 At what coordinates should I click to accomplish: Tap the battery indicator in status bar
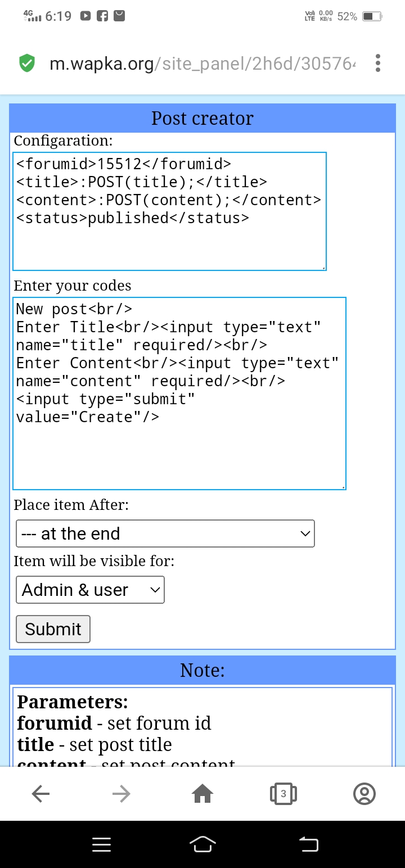(371, 16)
